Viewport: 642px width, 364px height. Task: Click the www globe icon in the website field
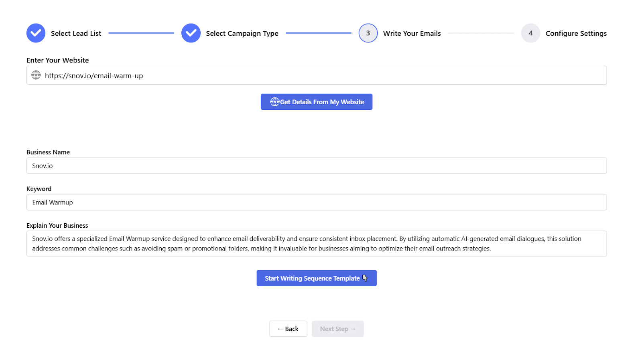click(x=36, y=75)
